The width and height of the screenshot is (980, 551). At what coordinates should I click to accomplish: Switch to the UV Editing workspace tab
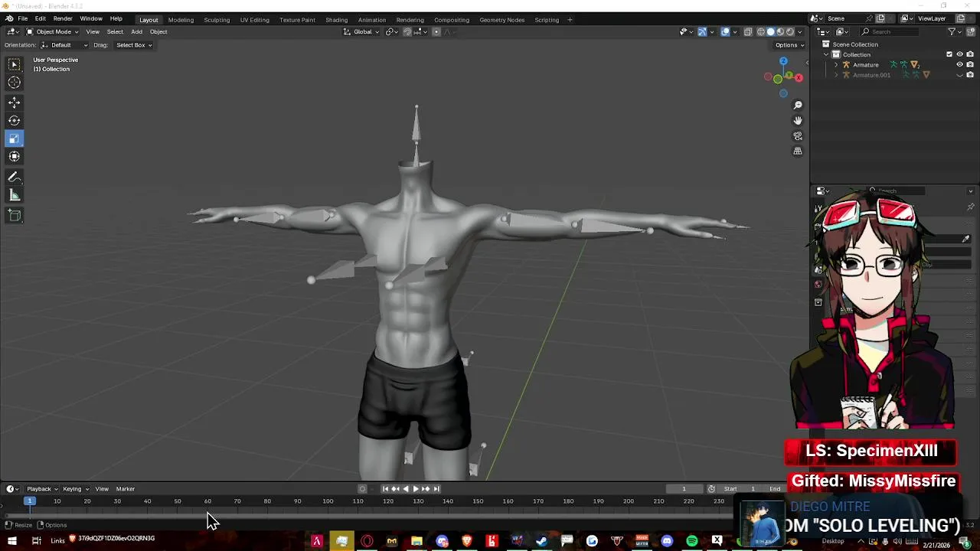pyautogui.click(x=254, y=20)
